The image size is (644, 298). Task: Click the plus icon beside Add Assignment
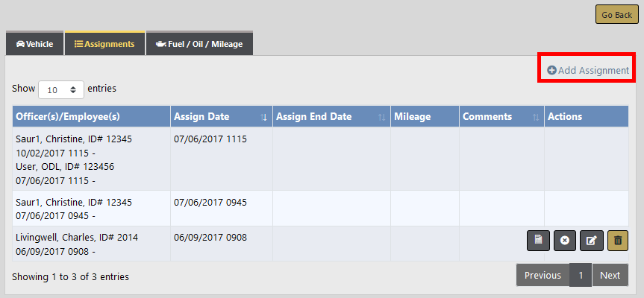(551, 70)
